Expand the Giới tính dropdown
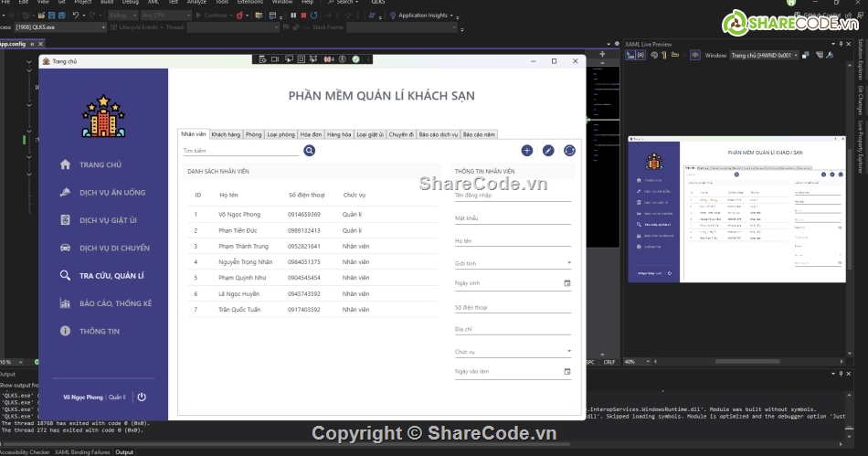868x456 pixels. click(568, 263)
